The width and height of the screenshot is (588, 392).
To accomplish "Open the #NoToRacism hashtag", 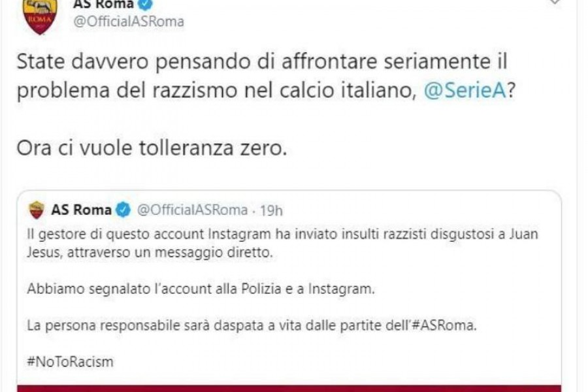I will coord(70,362).
